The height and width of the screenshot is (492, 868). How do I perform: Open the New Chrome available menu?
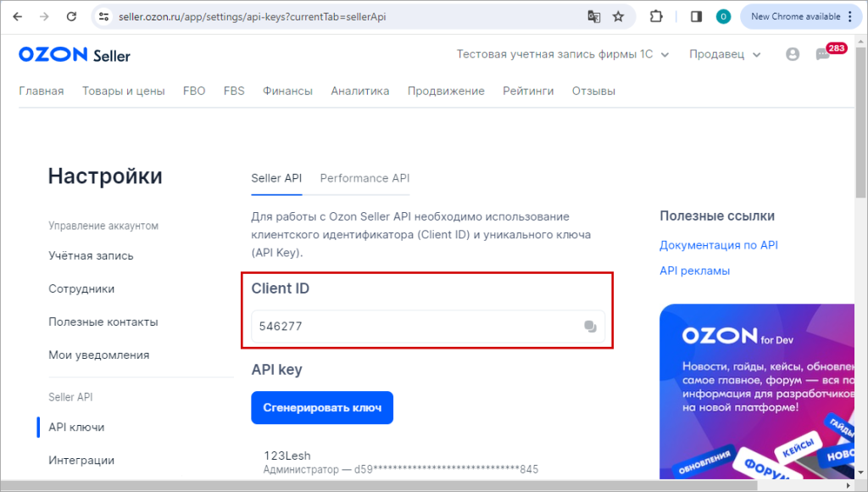[801, 17]
